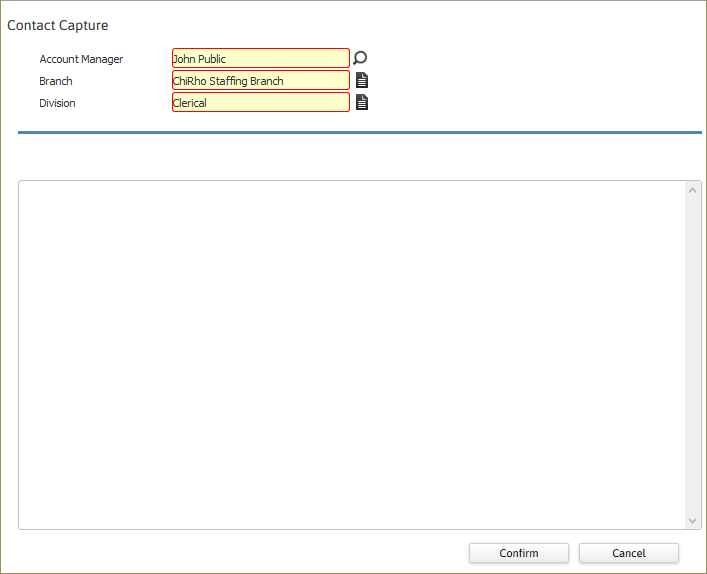Click the vertical scrollbar track

[x=692, y=355]
